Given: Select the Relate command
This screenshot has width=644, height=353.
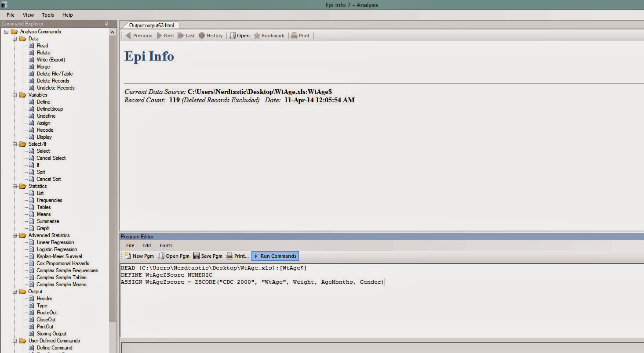Looking at the screenshot, I should 44,53.
